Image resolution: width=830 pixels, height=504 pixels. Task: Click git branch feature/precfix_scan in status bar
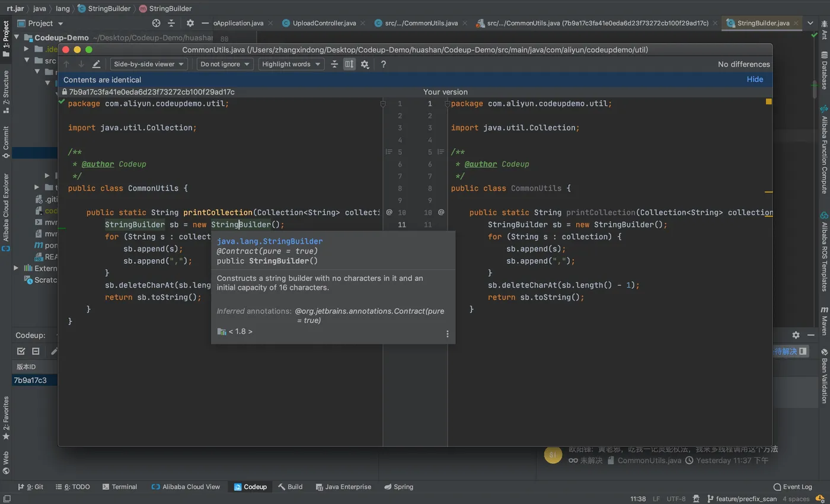coord(741,499)
